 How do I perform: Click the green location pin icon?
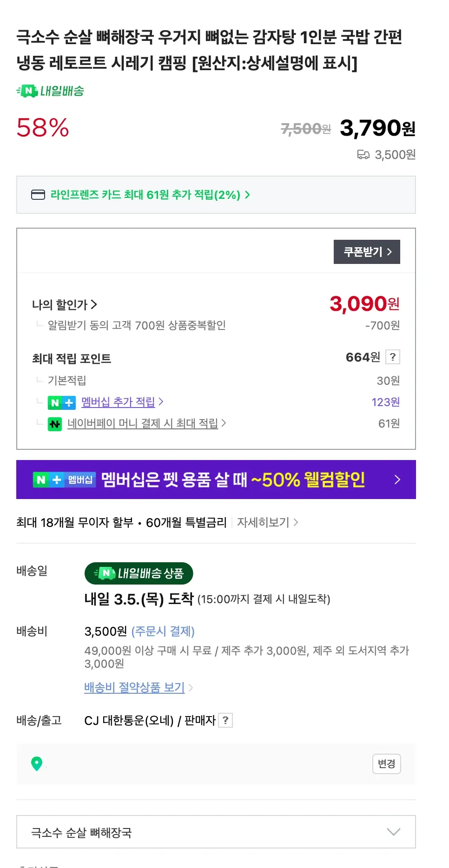pyautogui.click(x=37, y=763)
